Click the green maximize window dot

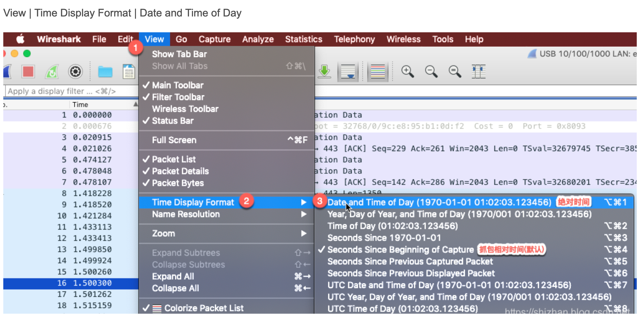coord(27,53)
